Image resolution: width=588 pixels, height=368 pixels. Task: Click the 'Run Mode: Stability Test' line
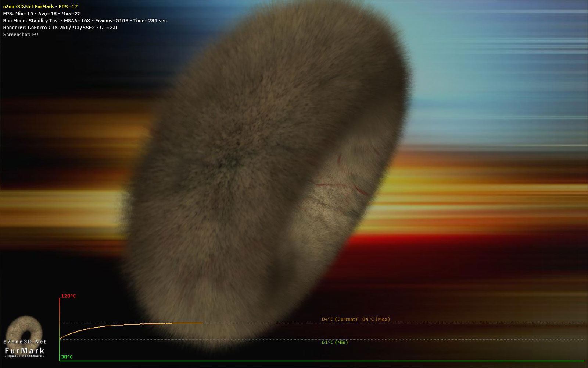pyautogui.click(x=85, y=21)
